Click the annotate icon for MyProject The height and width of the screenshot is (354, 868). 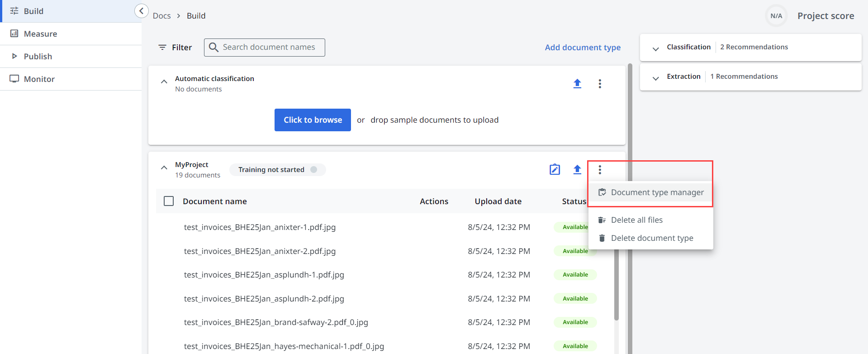tap(555, 170)
